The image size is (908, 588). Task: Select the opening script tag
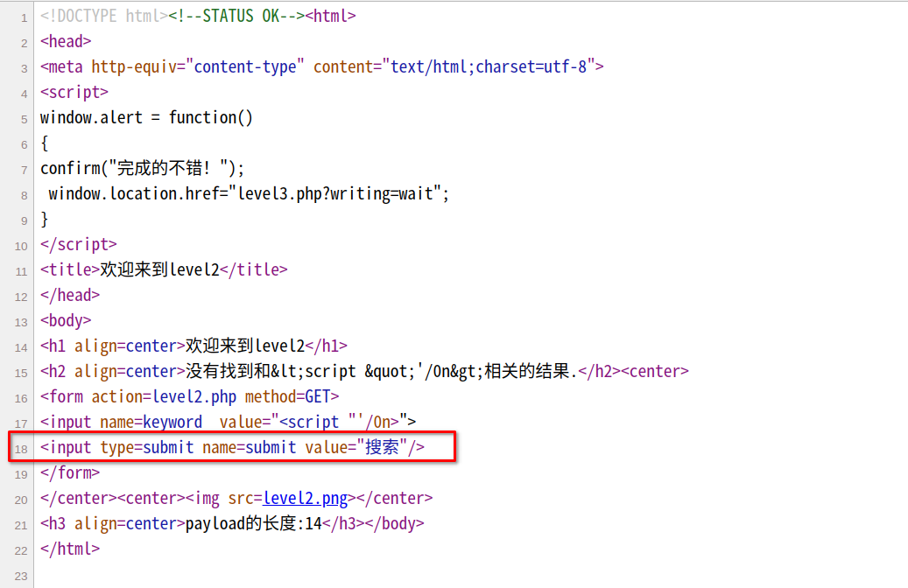pos(74,92)
